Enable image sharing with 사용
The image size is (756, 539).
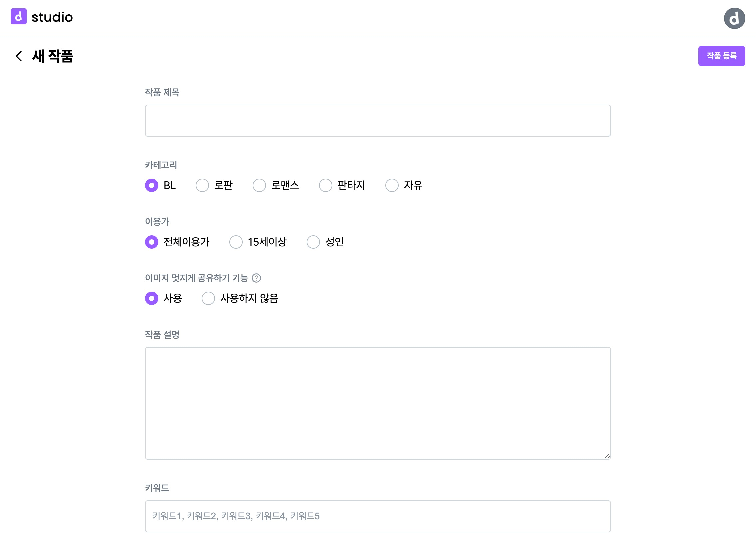click(152, 298)
